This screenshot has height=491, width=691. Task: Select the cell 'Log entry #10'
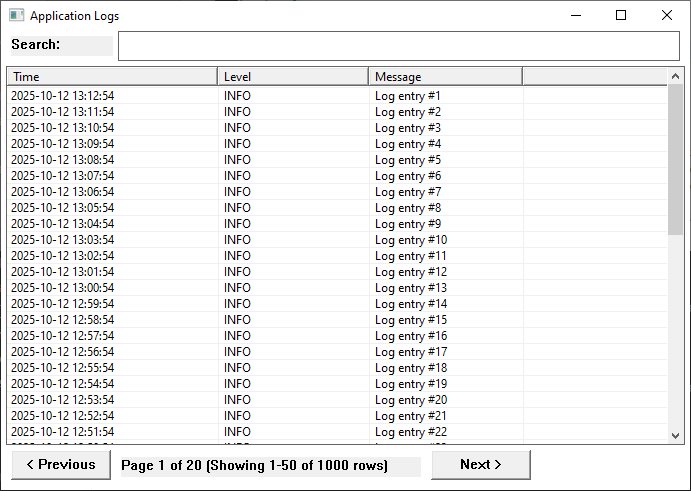[x=411, y=240]
